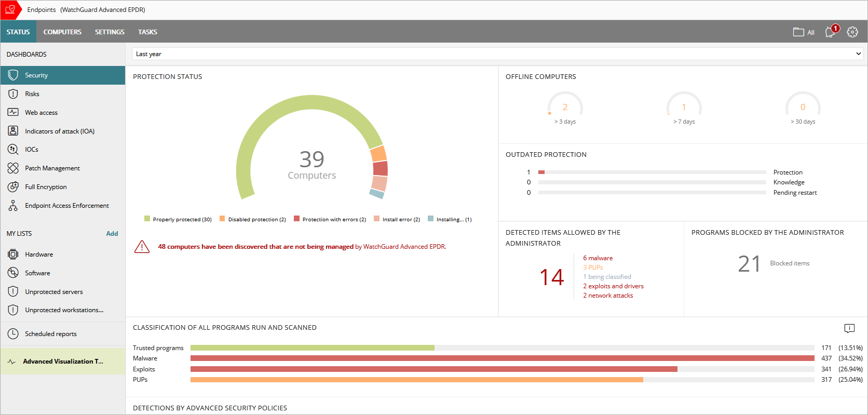The width and height of the screenshot is (868, 415).
Task: Click the Properly protected legend swatch
Action: pos(147,219)
